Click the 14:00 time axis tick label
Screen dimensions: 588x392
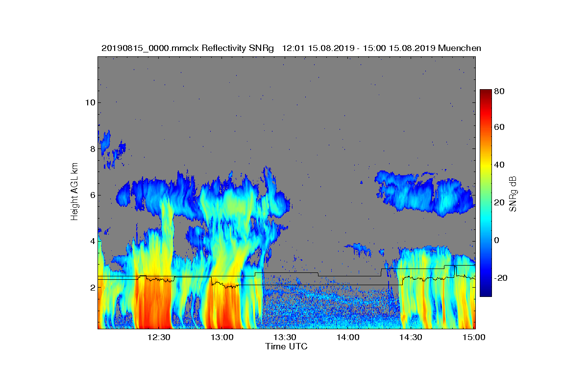(347, 338)
